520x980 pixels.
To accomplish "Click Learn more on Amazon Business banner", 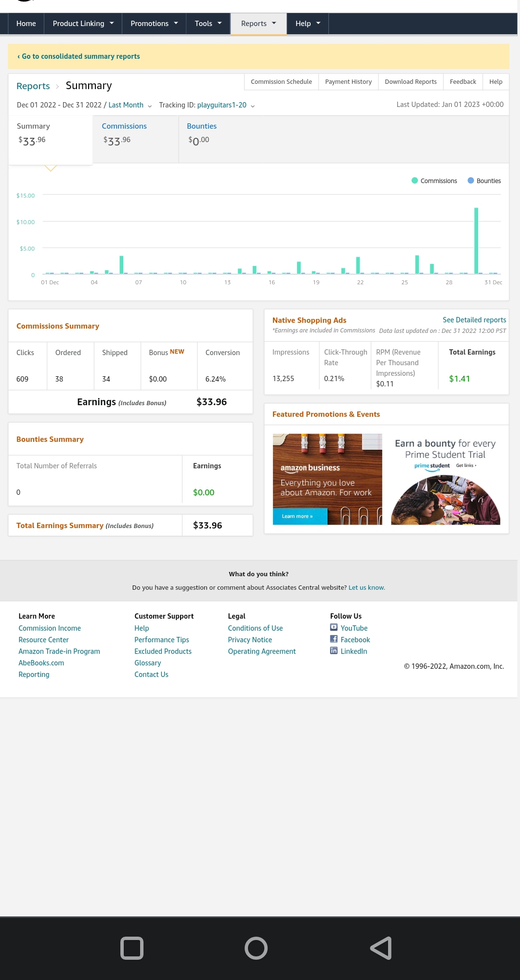I will pyautogui.click(x=299, y=516).
